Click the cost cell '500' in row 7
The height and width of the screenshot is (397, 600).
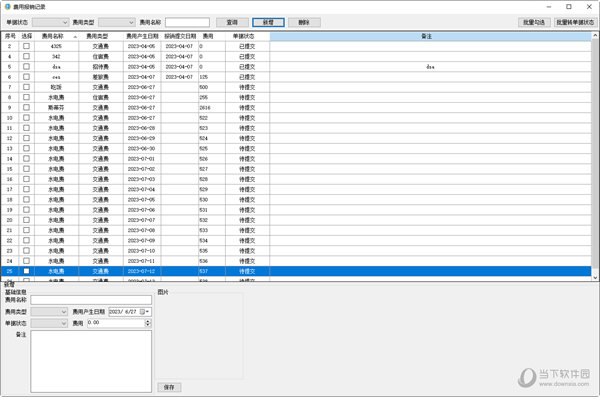click(x=212, y=87)
